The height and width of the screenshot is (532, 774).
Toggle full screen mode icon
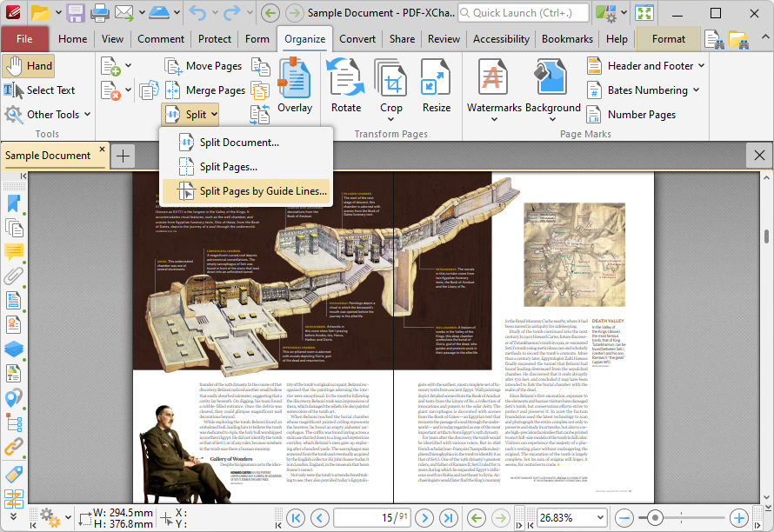(x=644, y=13)
